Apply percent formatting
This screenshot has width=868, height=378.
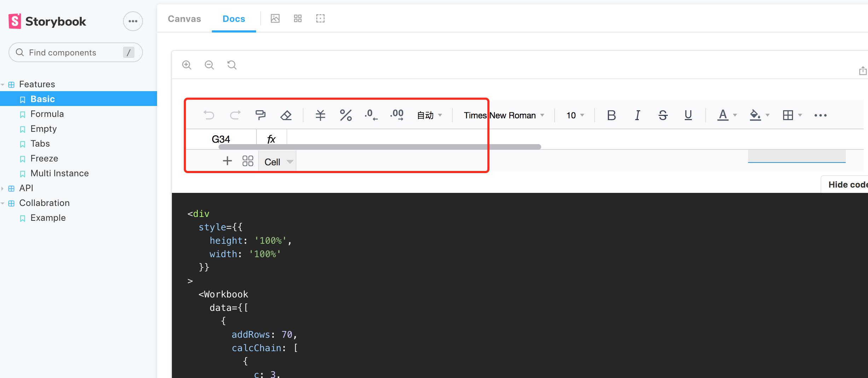click(346, 115)
